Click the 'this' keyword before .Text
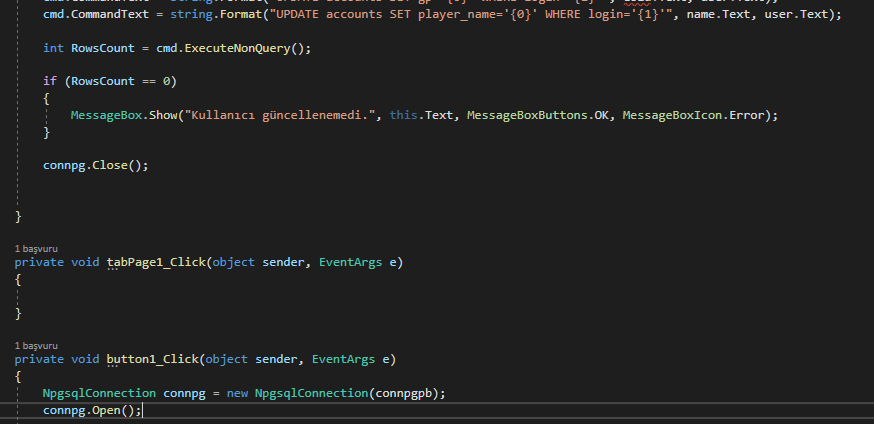The height and width of the screenshot is (424, 874). (404, 115)
